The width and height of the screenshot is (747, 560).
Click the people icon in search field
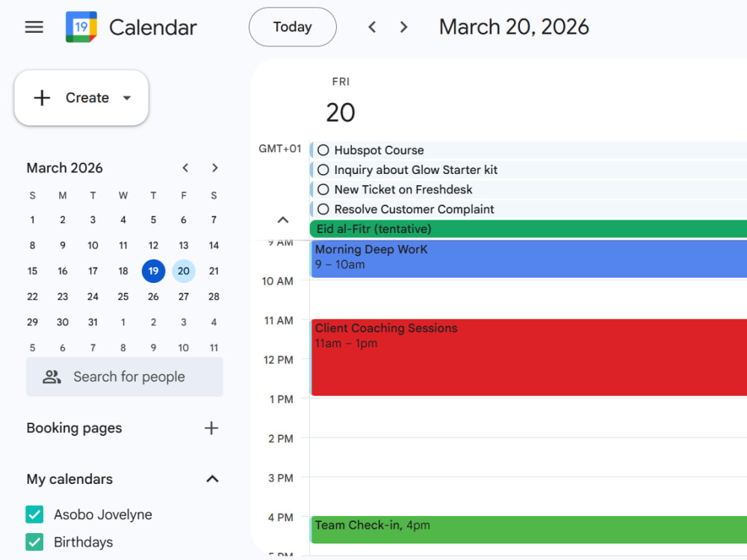coord(52,377)
